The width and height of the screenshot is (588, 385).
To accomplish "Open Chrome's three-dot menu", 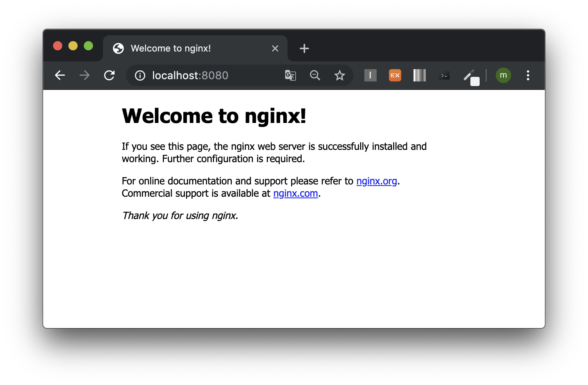I will coord(528,75).
